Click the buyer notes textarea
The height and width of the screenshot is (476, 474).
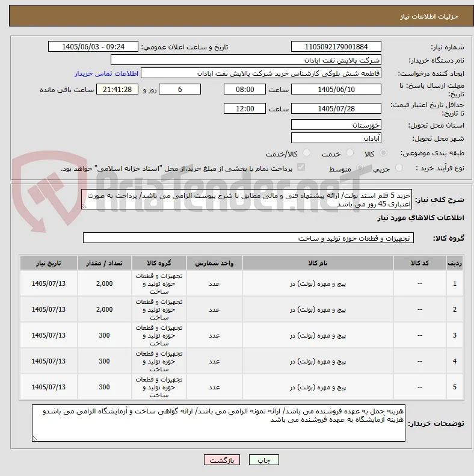pyautogui.click(x=218, y=423)
